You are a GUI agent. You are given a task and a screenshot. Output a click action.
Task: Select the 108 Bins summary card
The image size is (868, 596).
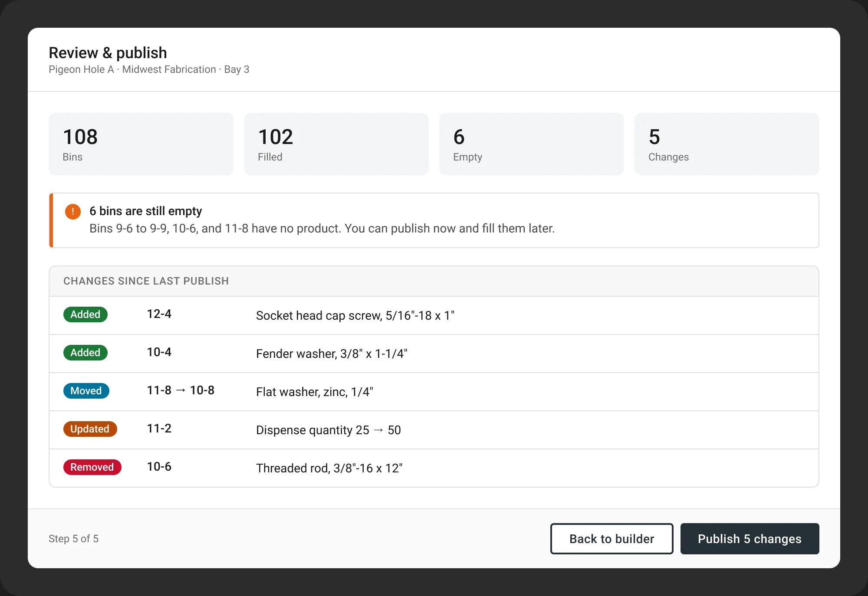[x=141, y=144]
